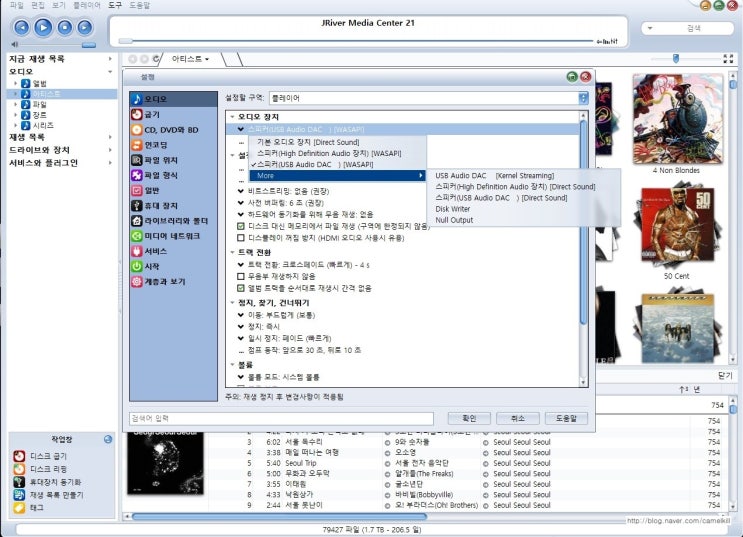Collapse the 오디오 장치 section
Viewport: 743px width, 537px height.
click(x=232, y=117)
